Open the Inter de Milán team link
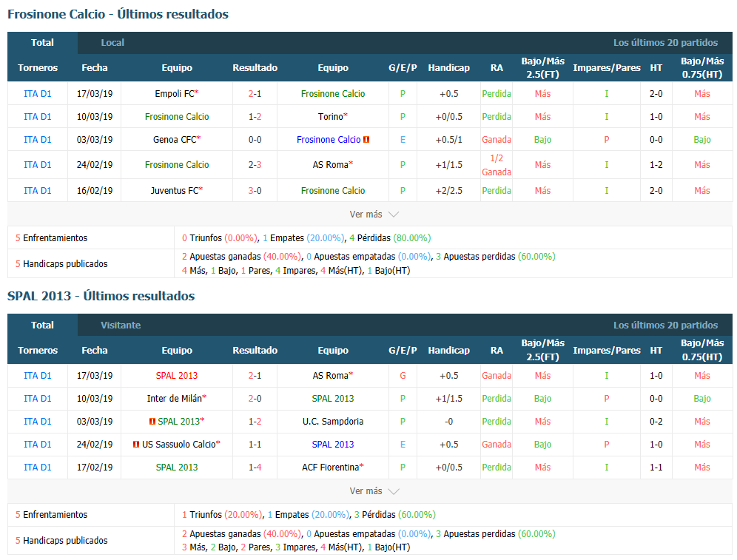The height and width of the screenshot is (560, 737). point(175,399)
